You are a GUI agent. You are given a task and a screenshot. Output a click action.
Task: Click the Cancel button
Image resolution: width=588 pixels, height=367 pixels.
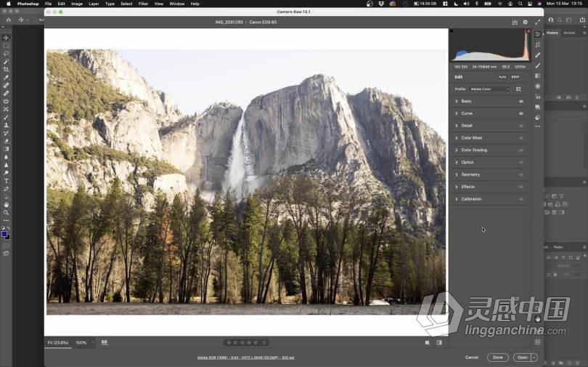pos(472,358)
